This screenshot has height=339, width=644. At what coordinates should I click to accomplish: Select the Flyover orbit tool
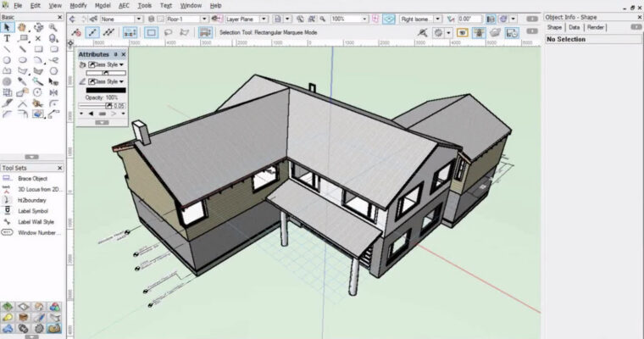(38, 27)
